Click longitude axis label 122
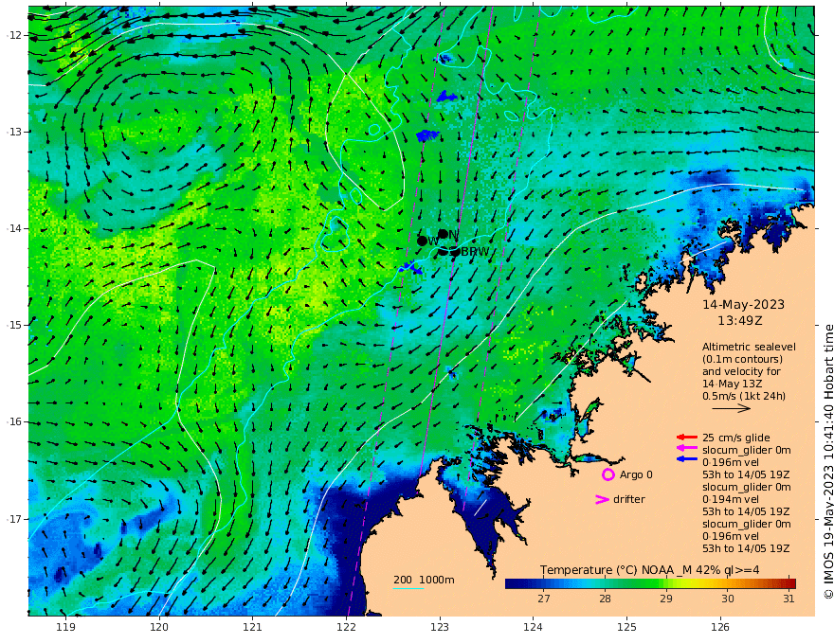 tap(346, 628)
